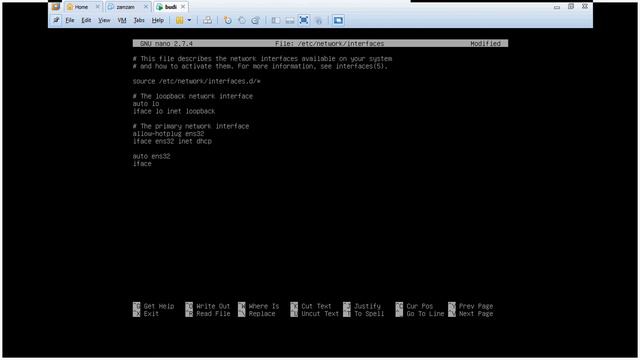Click the 'Modified' status in nano title bar

(485, 43)
